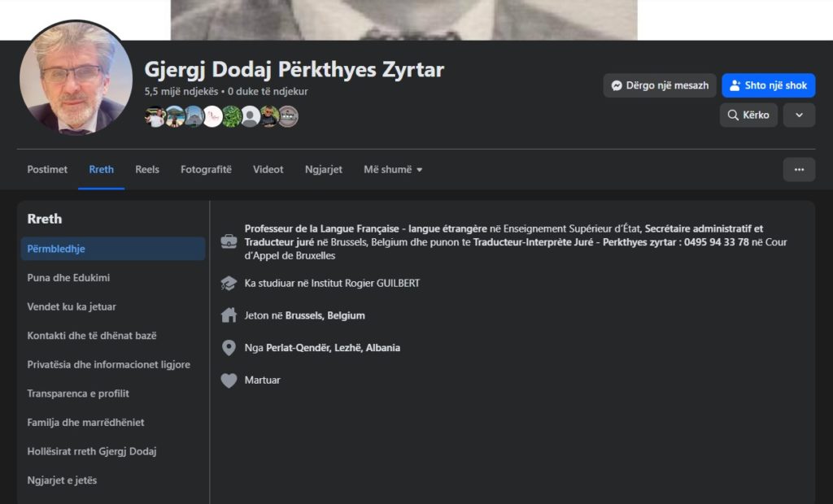This screenshot has width=833, height=504.
Task: Open the three-dots profile options menu
Action: click(798, 169)
